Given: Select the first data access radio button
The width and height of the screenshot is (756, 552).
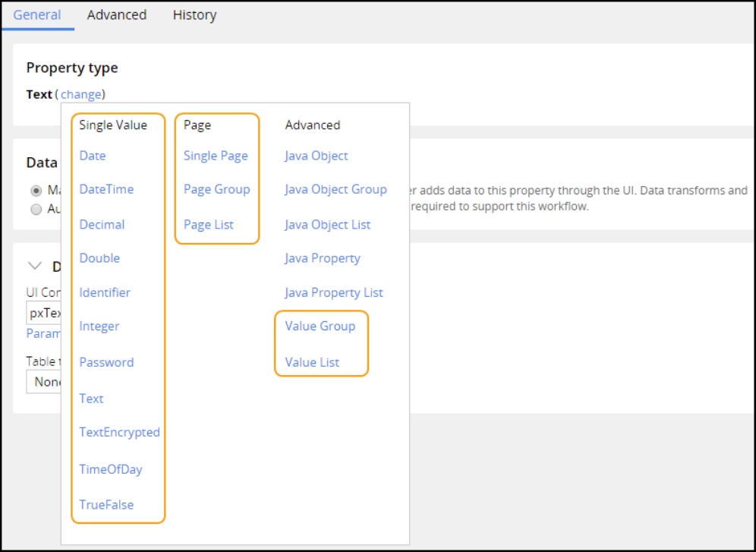Looking at the screenshot, I should (x=36, y=191).
